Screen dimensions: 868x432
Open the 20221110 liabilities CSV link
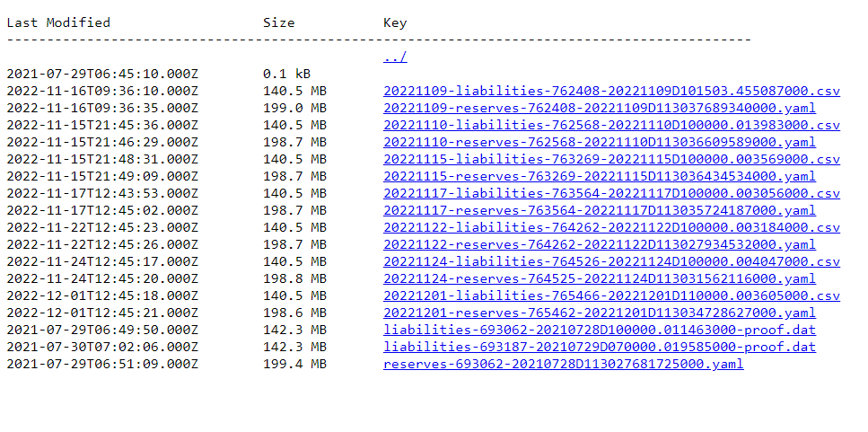tap(611, 125)
